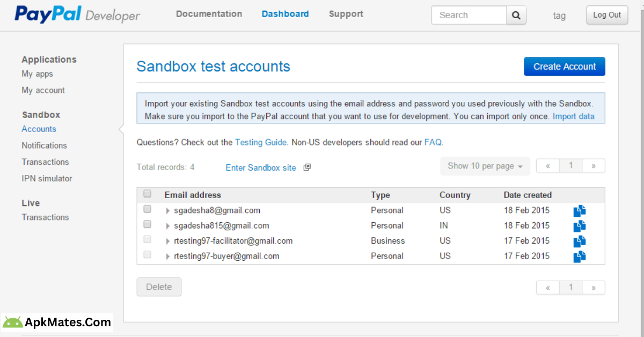Screen dimensions: 644x337
Task: Open Notifications in sidebar
Action: 44,145
